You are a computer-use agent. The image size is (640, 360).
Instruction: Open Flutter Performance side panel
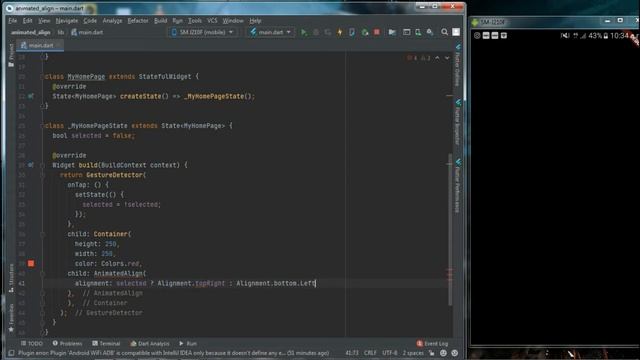coord(458,186)
